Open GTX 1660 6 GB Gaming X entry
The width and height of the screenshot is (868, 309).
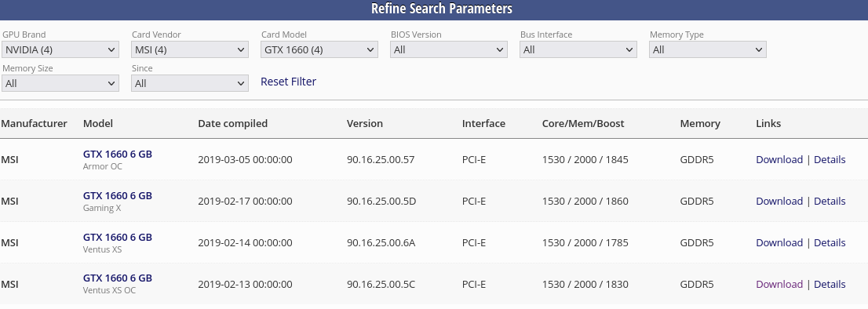pyautogui.click(x=118, y=196)
